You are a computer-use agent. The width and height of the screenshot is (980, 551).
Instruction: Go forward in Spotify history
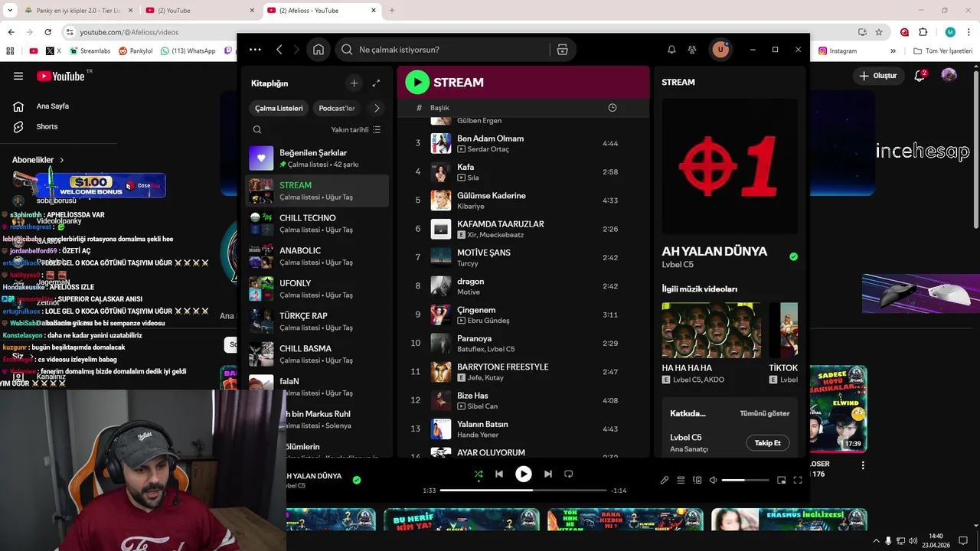tap(296, 50)
